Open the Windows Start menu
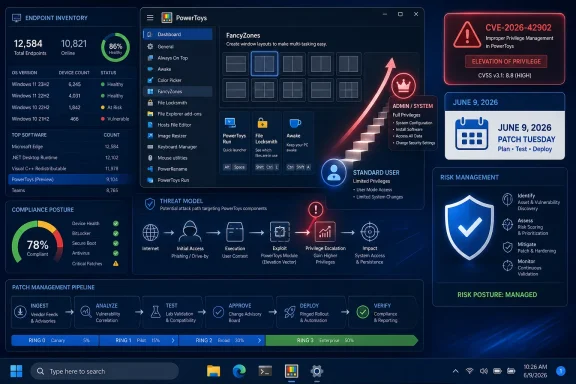Viewport: 576px width, 384px height. tap(16, 371)
